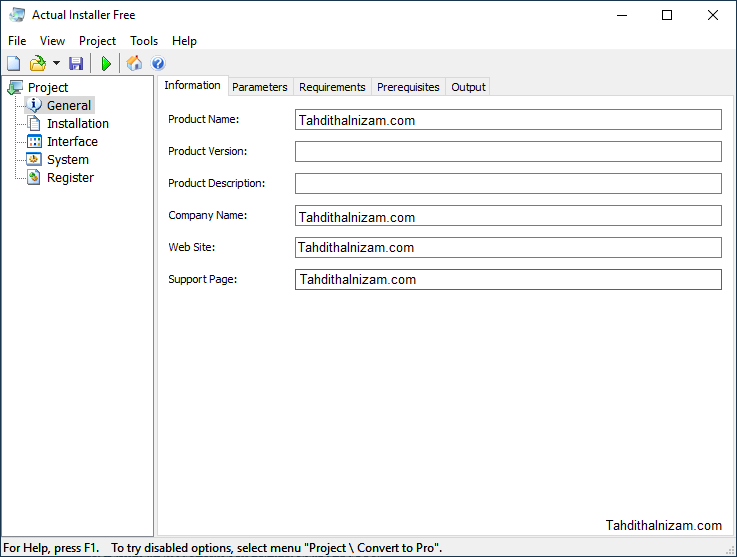Open the Help menu
The width and height of the screenshot is (737, 557).
pyautogui.click(x=184, y=41)
